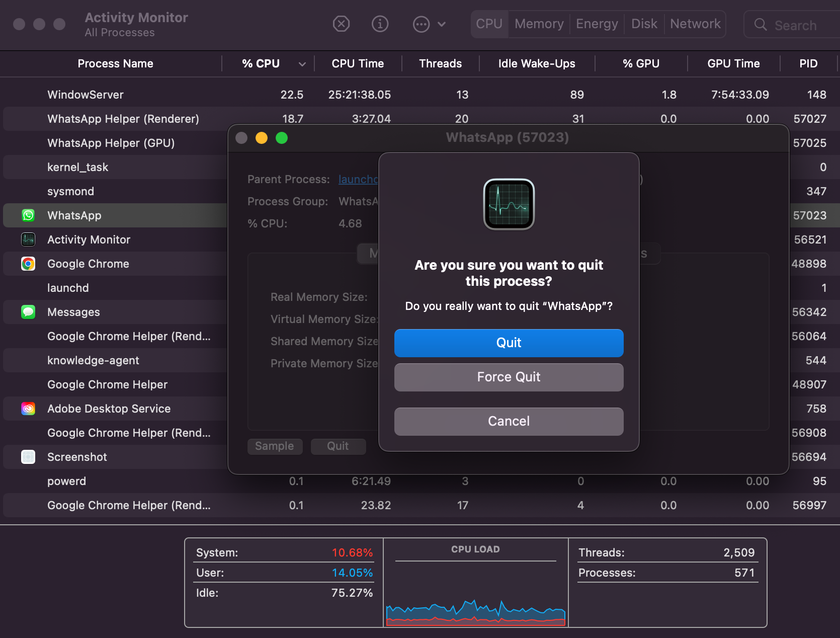Toggle sort order on % CPU column

pos(269,64)
